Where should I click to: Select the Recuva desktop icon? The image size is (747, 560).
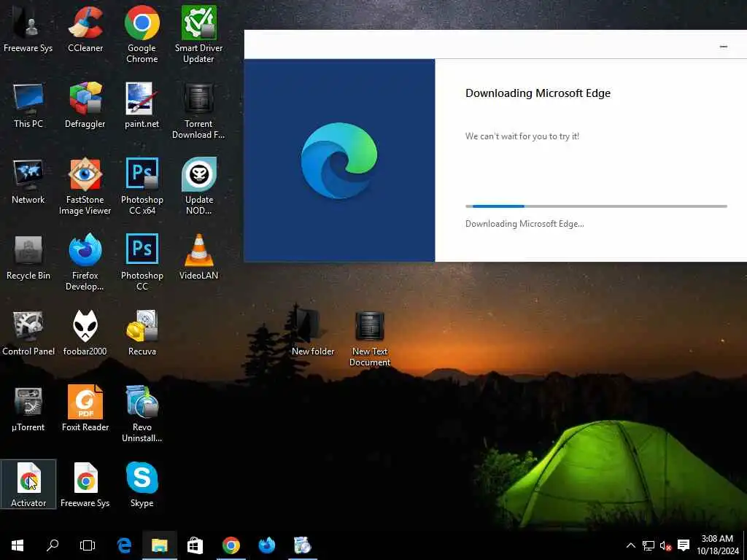142,332
